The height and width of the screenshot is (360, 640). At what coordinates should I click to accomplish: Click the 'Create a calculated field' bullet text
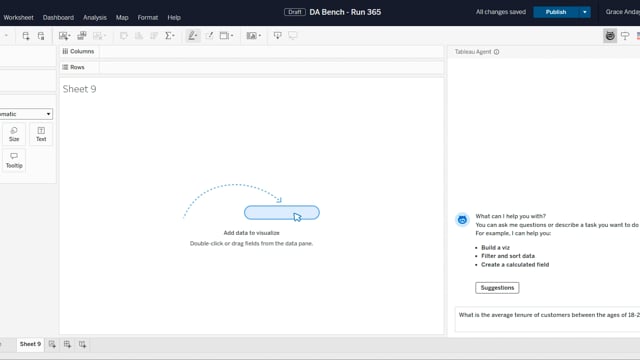tap(515, 264)
